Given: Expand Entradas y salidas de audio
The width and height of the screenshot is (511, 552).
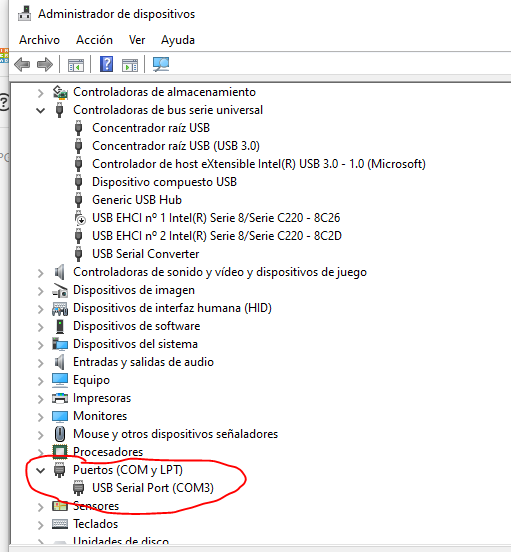Looking at the screenshot, I should click(40, 363).
